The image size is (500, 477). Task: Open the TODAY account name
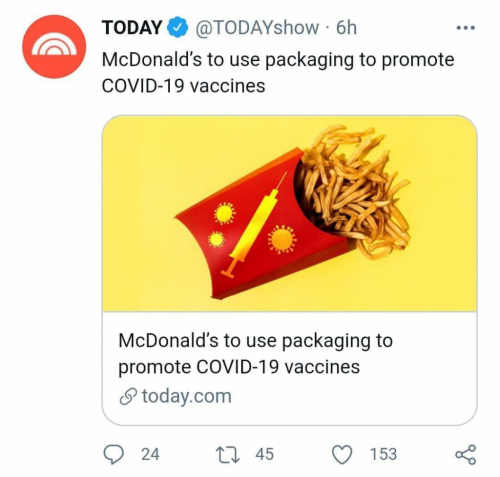(132, 28)
